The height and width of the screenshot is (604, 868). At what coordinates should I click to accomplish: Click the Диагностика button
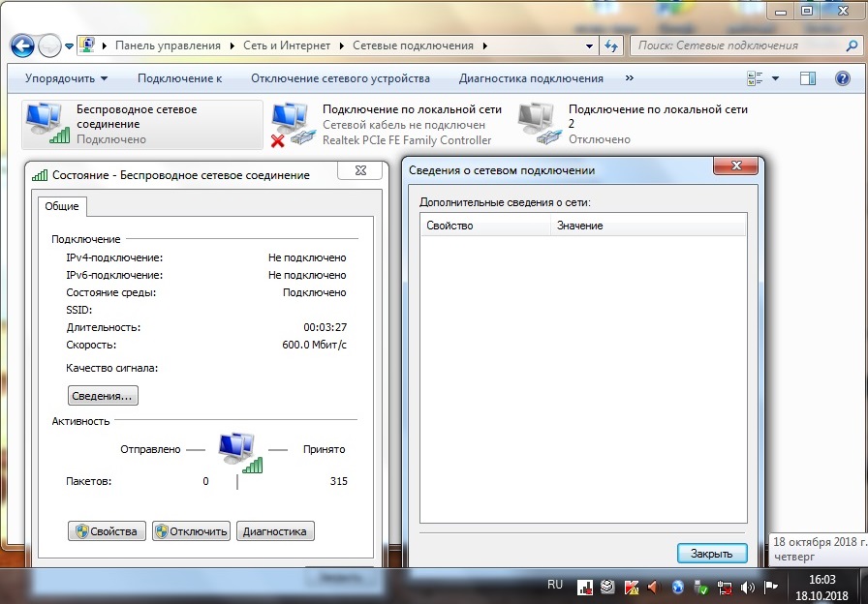coord(275,531)
